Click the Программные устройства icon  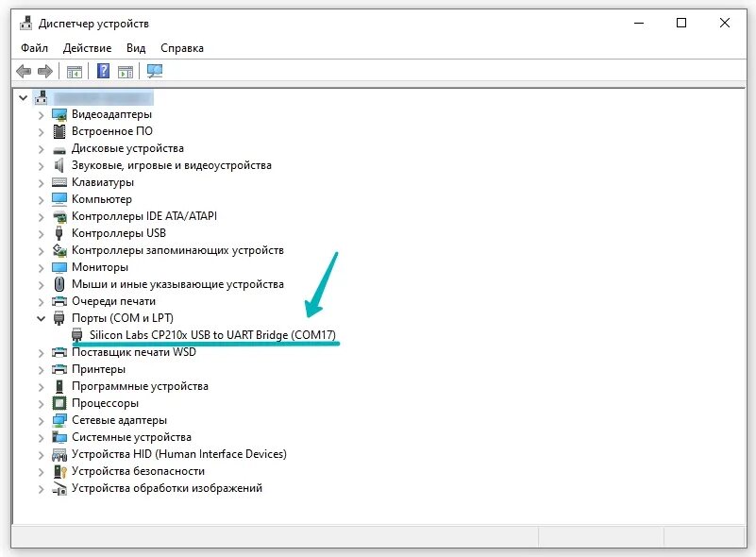point(59,386)
